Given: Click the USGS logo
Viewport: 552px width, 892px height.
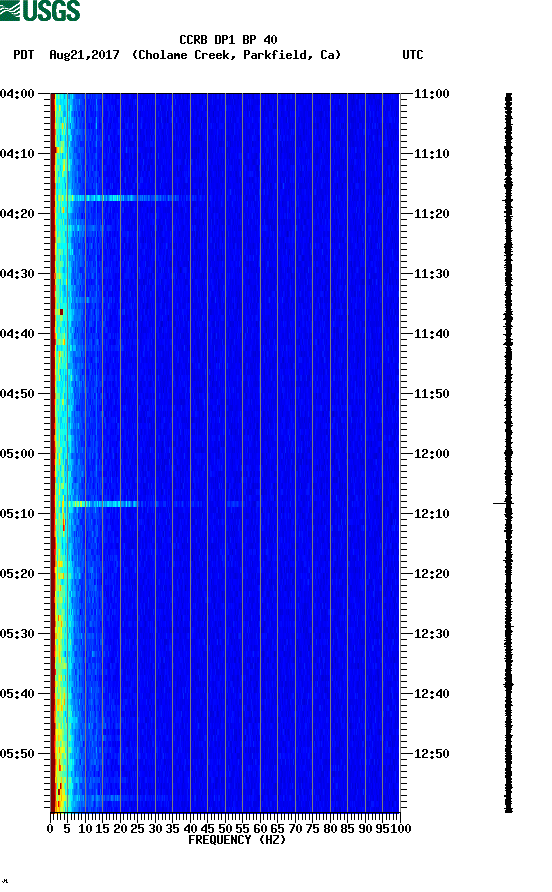Looking at the screenshot, I should tap(40, 11).
